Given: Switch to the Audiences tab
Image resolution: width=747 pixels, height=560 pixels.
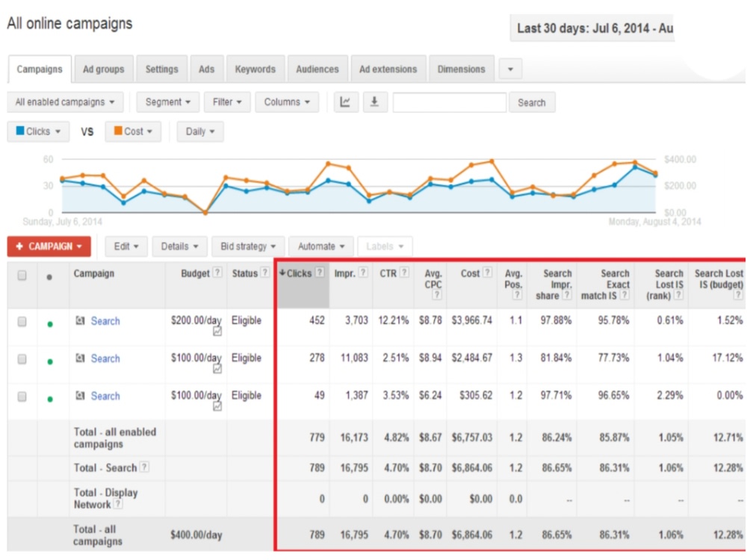Looking at the screenshot, I should point(317,69).
